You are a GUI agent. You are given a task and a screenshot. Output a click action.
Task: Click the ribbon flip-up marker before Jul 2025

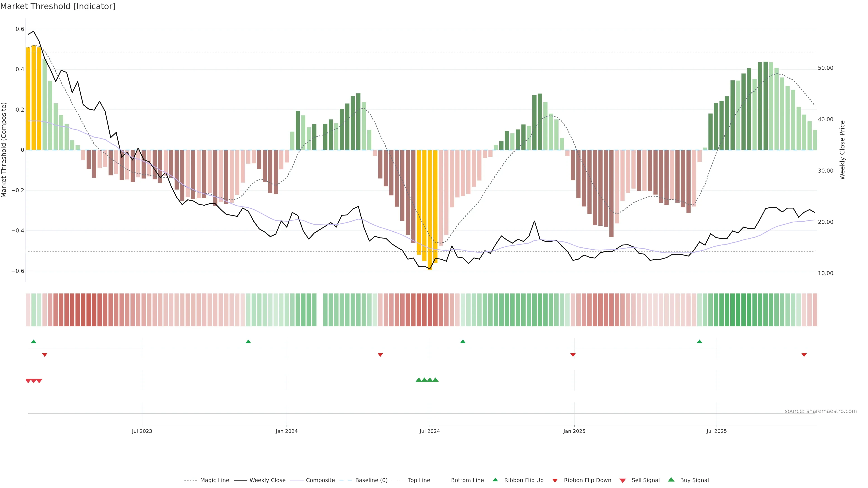pos(700,342)
